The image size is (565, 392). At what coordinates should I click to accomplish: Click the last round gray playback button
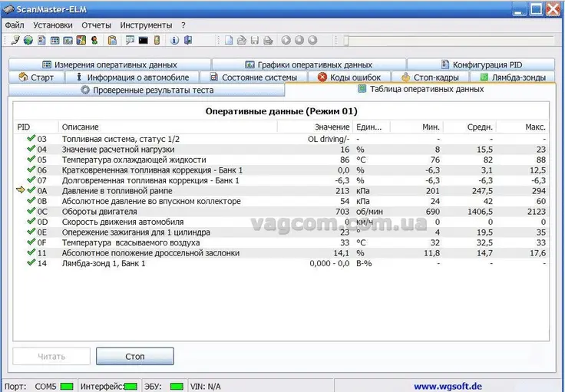click(x=312, y=40)
